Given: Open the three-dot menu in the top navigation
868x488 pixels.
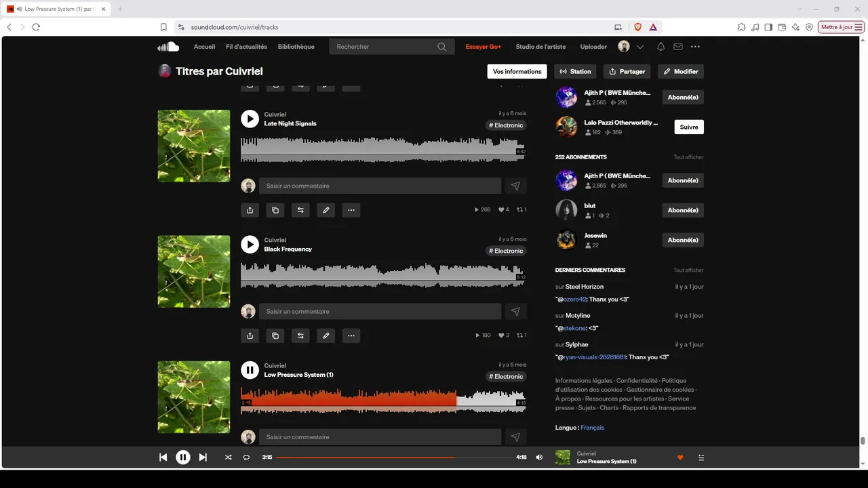Looking at the screenshot, I should coord(695,47).
